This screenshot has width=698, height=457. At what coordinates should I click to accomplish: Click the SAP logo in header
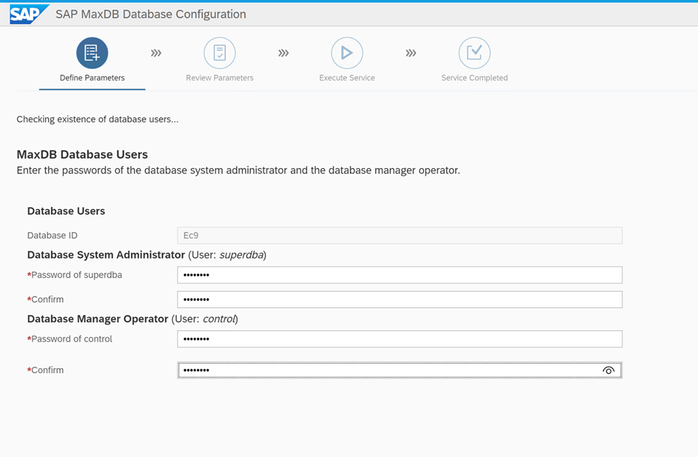pyautogui.click(x=28, y=14)
